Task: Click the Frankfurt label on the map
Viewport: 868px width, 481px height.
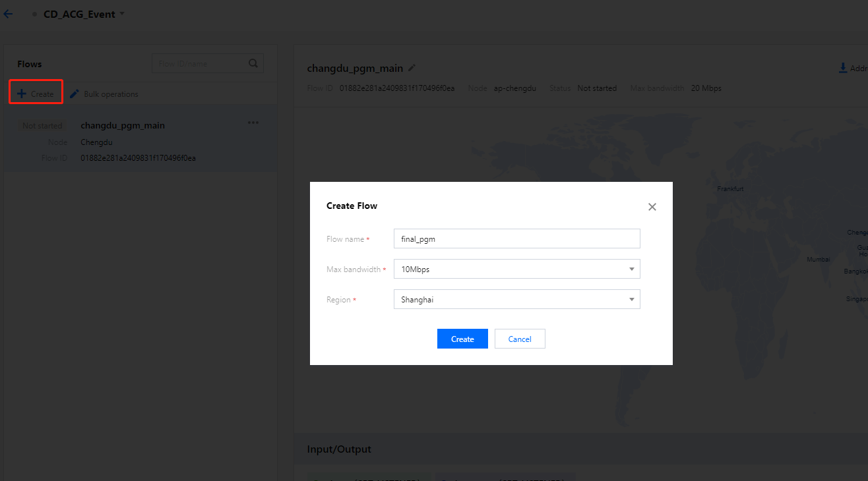Action: coord(730,189)
